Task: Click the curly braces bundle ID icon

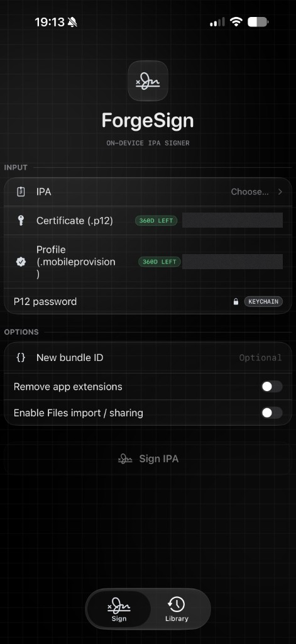Action: click(x=21, y=357)
